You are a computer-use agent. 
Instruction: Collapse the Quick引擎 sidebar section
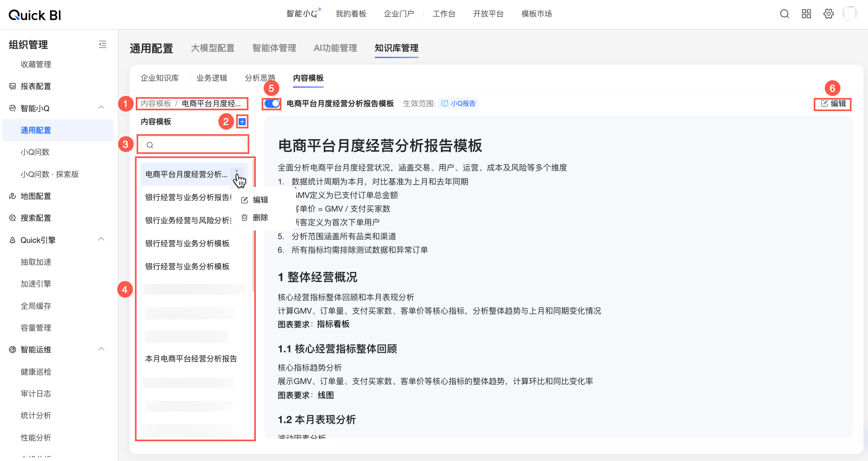(101, 240)
